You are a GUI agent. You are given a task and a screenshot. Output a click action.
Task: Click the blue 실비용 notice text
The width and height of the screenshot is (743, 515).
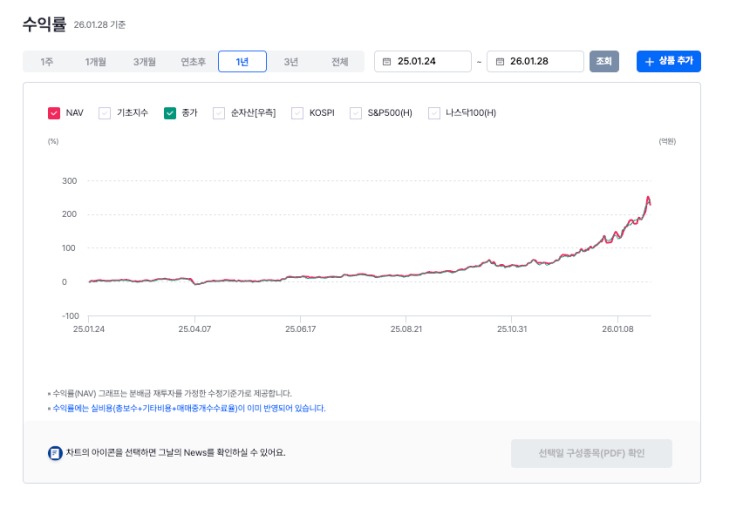point(189,408)
